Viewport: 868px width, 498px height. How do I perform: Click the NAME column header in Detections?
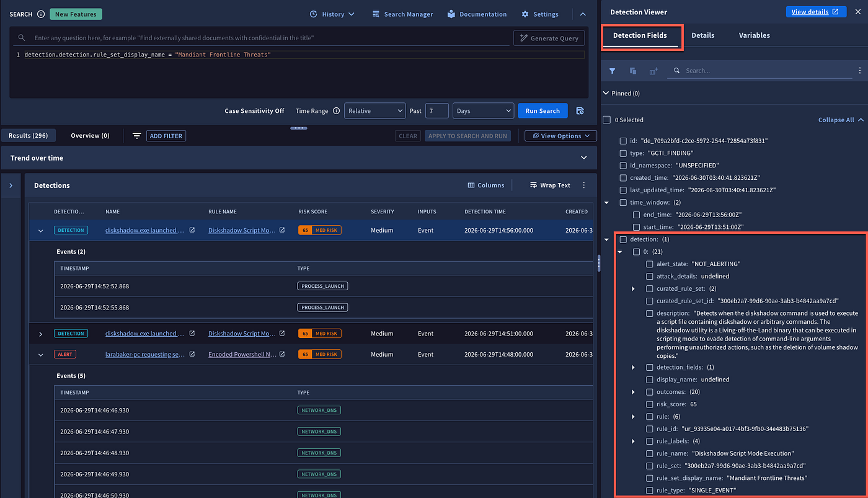point(112,211)
